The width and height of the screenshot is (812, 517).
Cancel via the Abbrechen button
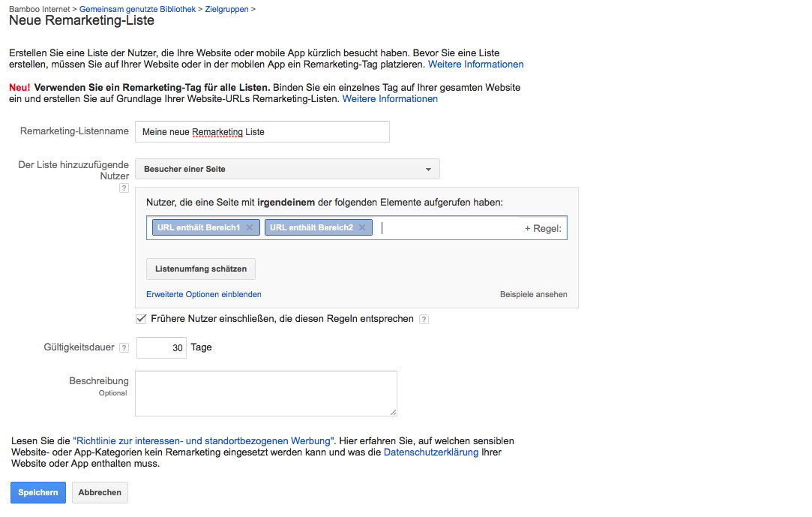tap(99, 492)
